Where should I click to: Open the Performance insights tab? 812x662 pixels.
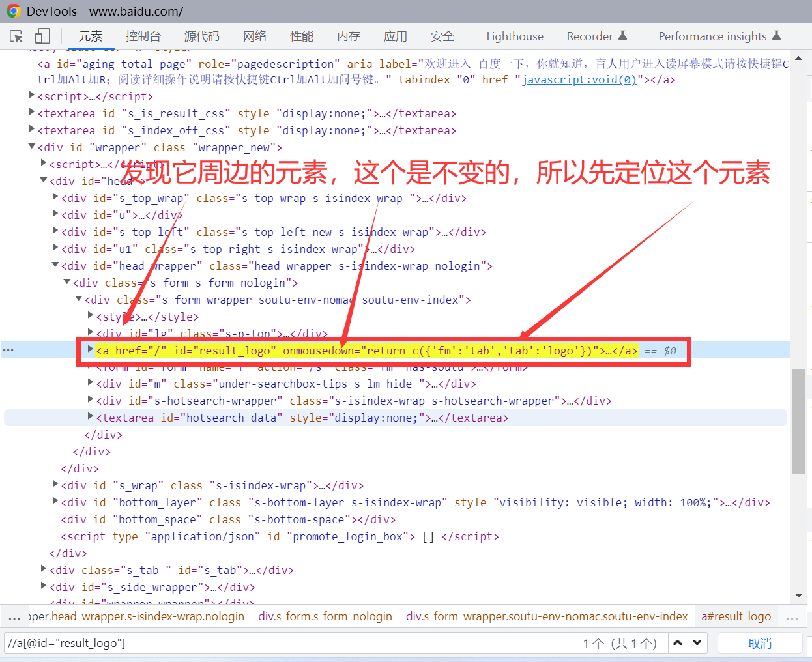(719, 36)
